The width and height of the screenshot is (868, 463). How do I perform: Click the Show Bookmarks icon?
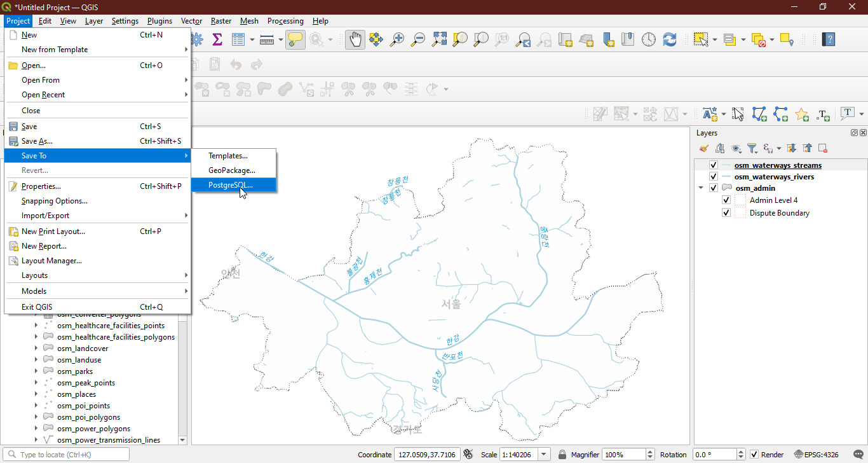point(628,39)
